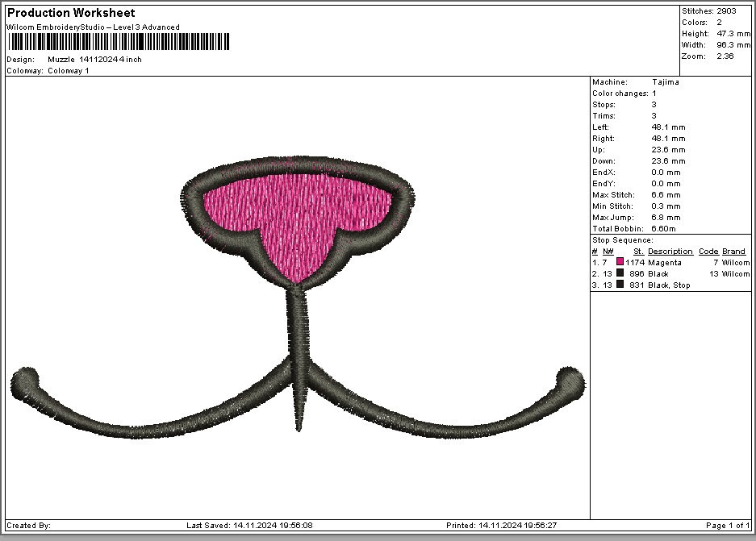Click the Zoom value 2.36

[x=725, y=56]
